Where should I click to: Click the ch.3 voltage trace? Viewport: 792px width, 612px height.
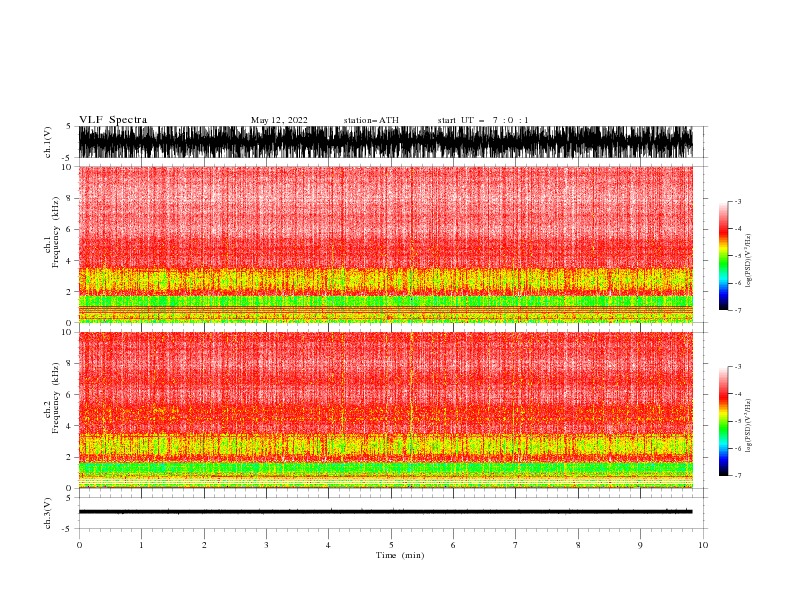click(x=385, y=512)
